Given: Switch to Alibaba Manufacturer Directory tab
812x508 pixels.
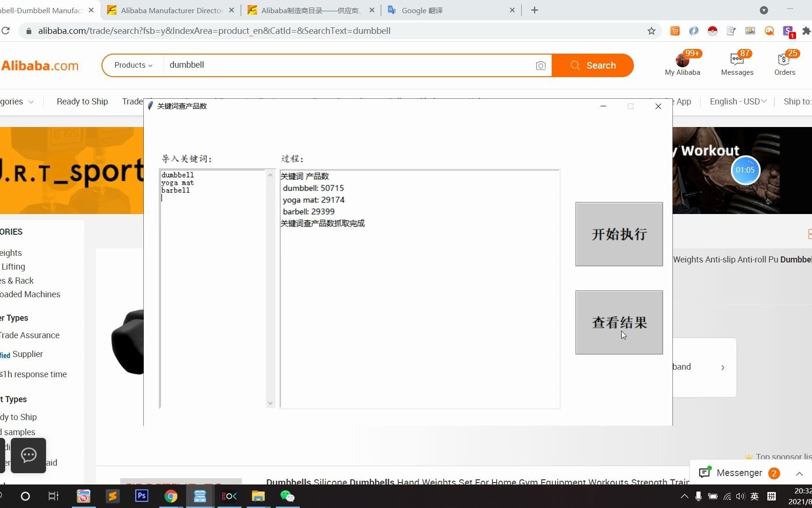Looking at the screenshot, I should pyautogui.click(x=172, y=10).
